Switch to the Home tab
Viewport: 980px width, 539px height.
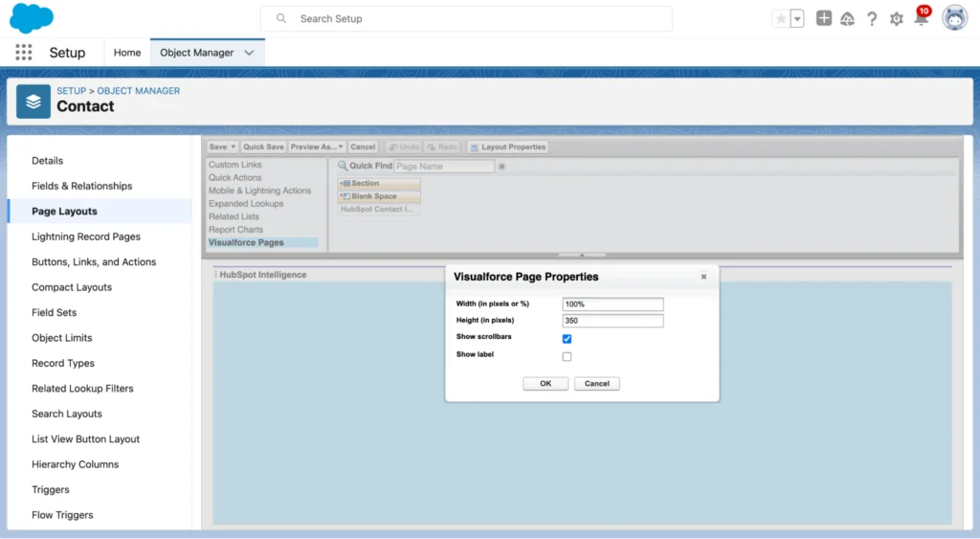[x=127, y=54]
